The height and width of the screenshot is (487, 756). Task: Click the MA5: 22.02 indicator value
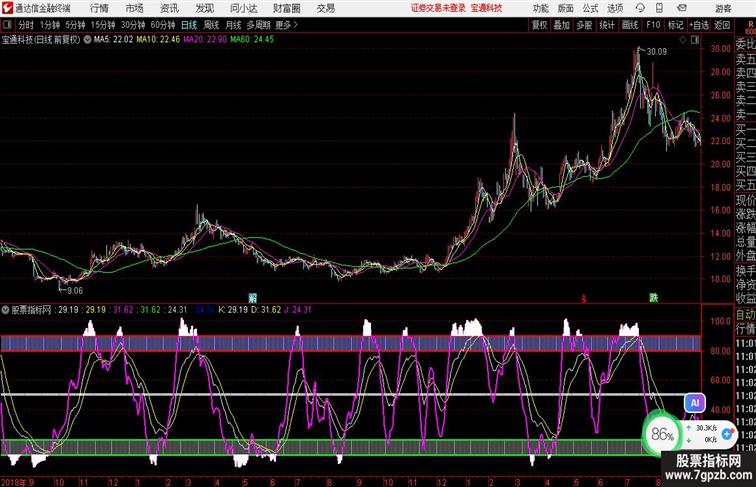click(x=113, y=40)
